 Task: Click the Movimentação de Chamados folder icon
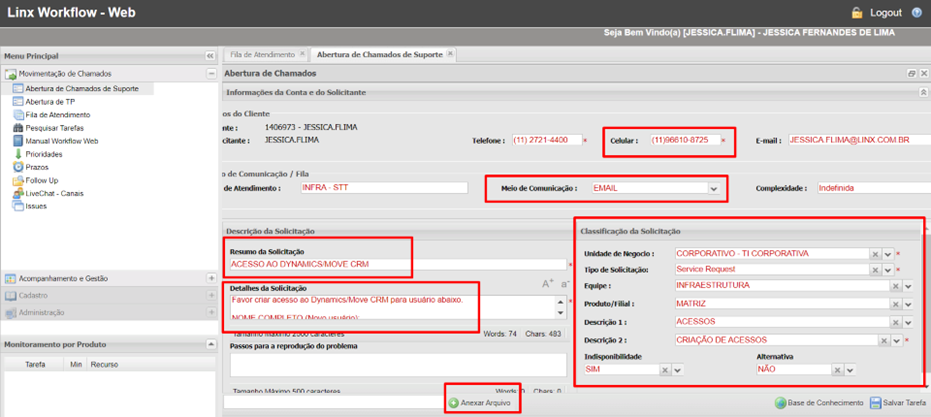point(11,74)
